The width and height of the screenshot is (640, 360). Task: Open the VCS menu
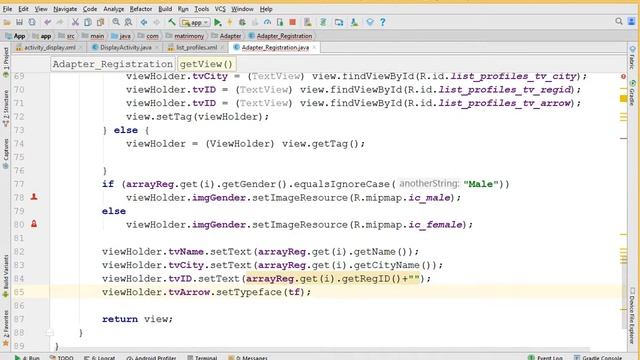220,9
